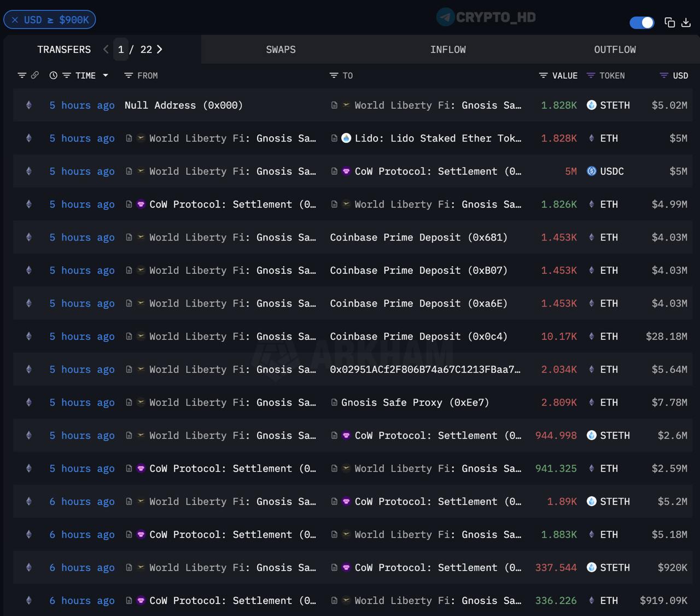Open the '5 hours ago' timestamp in the $5.02M row
The height and width of the screenshot is (616, 700).
click(x=82, y=105)
